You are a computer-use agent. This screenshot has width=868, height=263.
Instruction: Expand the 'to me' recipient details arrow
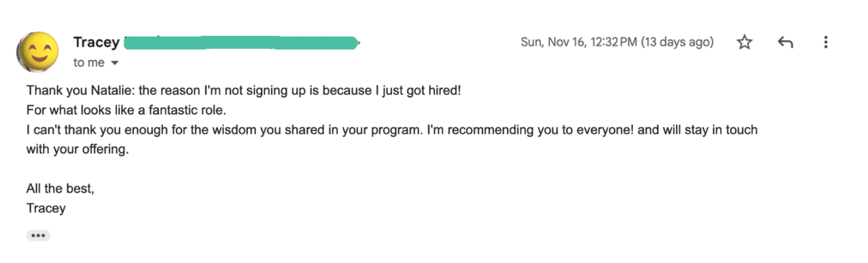tap(115, 63)
